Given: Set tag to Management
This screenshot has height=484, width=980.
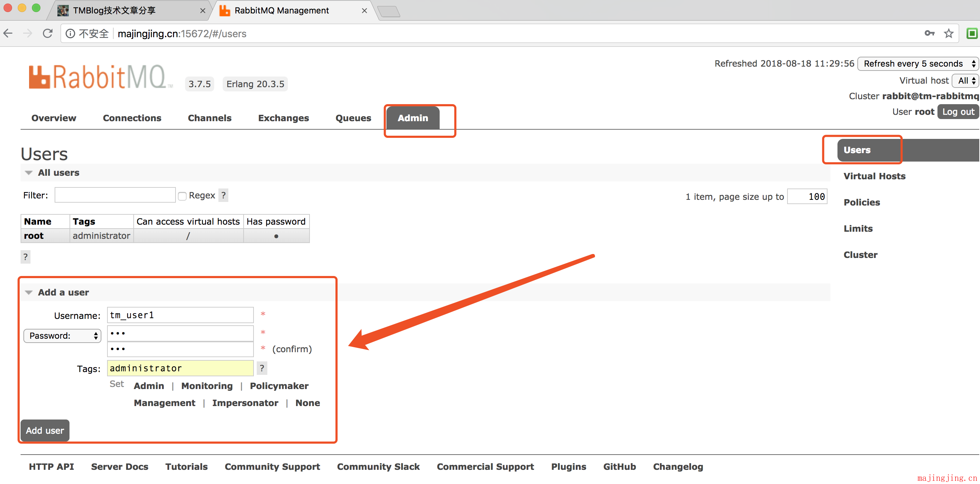Looking at the screenshot, I should (x=165, y=403).
